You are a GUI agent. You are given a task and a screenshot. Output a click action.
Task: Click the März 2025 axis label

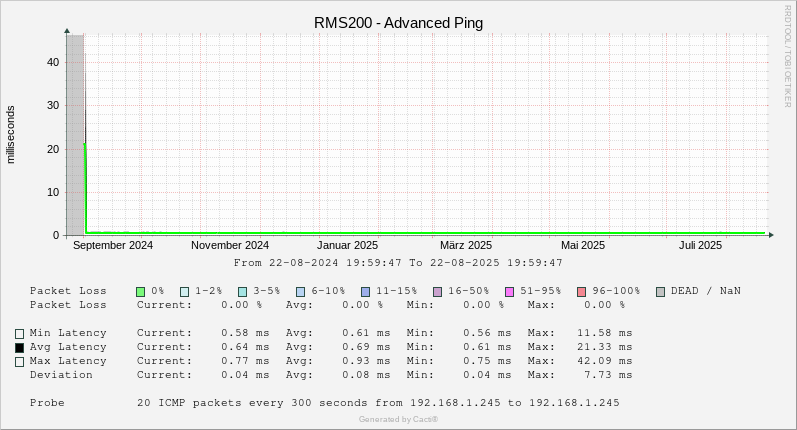click(466, 245)
